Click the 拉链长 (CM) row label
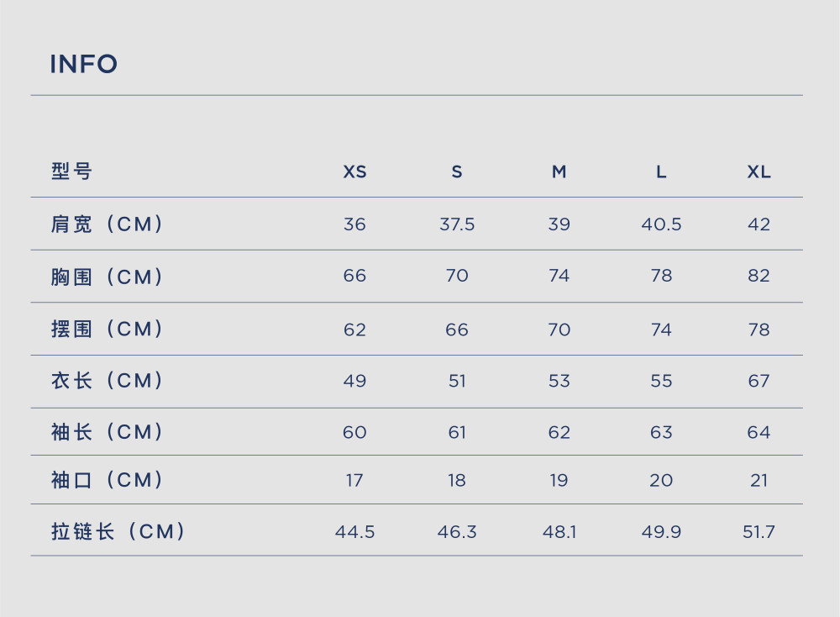The height and width of the screenshot is (617, 840). click(x=118, y=531)
